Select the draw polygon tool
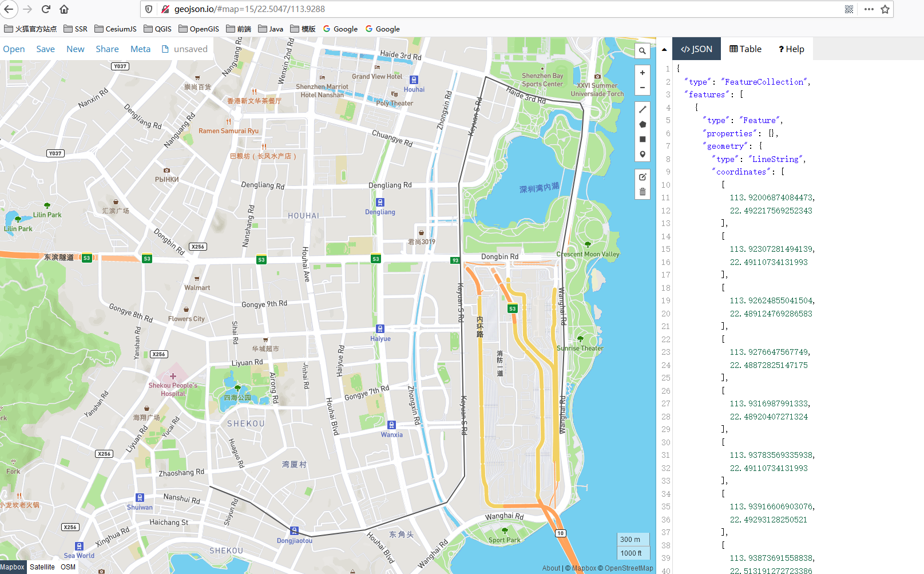 click(x=643, y=124)
